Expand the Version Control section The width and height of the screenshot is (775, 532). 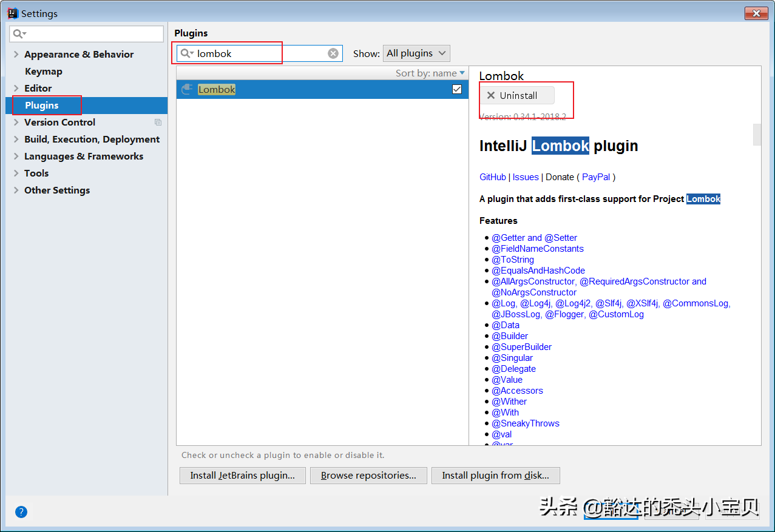[16, 123]
